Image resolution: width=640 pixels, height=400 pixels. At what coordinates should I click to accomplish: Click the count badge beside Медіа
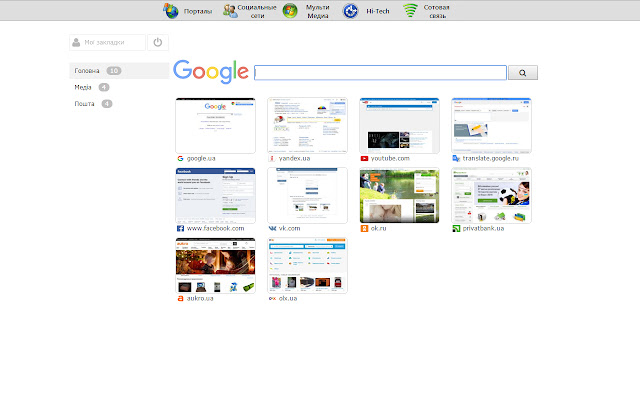click(104, 87)
